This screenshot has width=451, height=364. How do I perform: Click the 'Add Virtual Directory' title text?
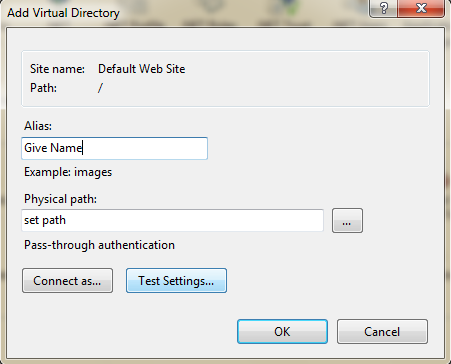coord(63,13)
